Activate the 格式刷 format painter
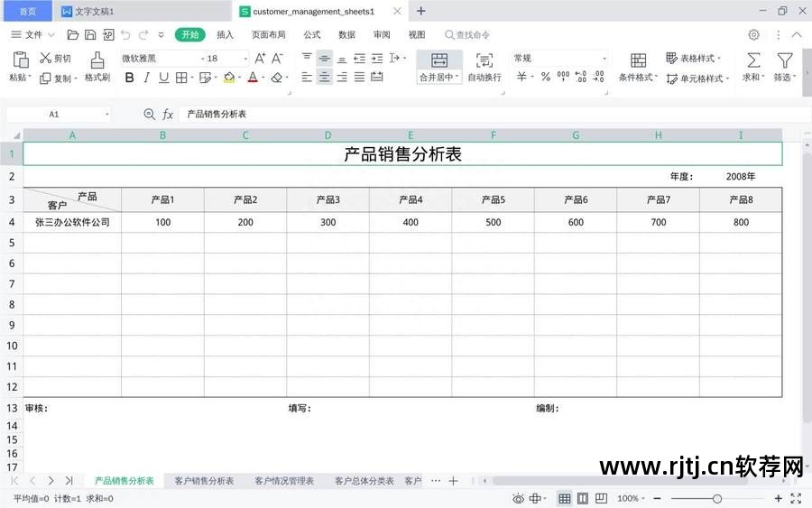Screen dimensions: 812x508 tap(97, 67)
